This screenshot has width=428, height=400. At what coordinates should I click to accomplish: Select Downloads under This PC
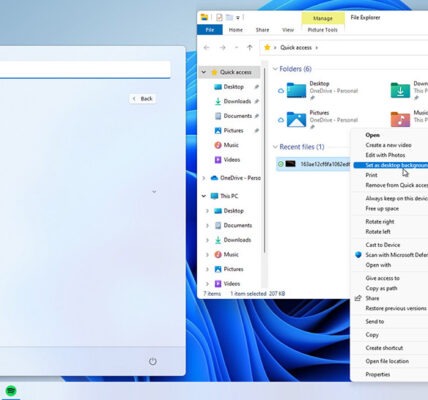click(237, 240)
